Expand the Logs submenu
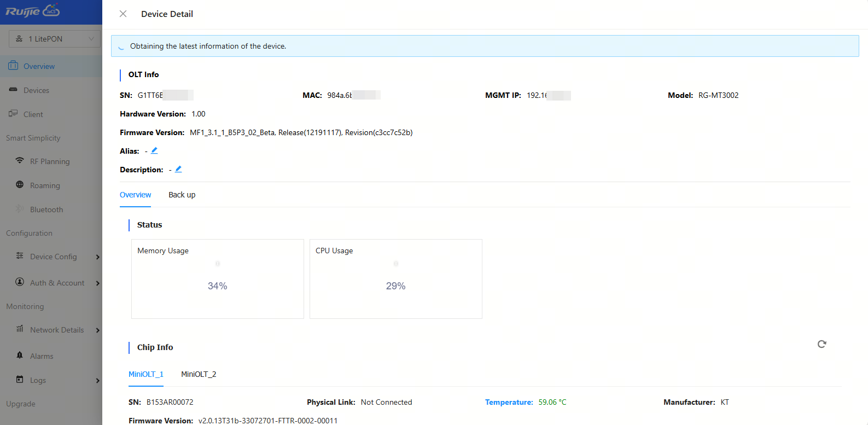Viewport: 868px width, 425px height. point(97,381)
